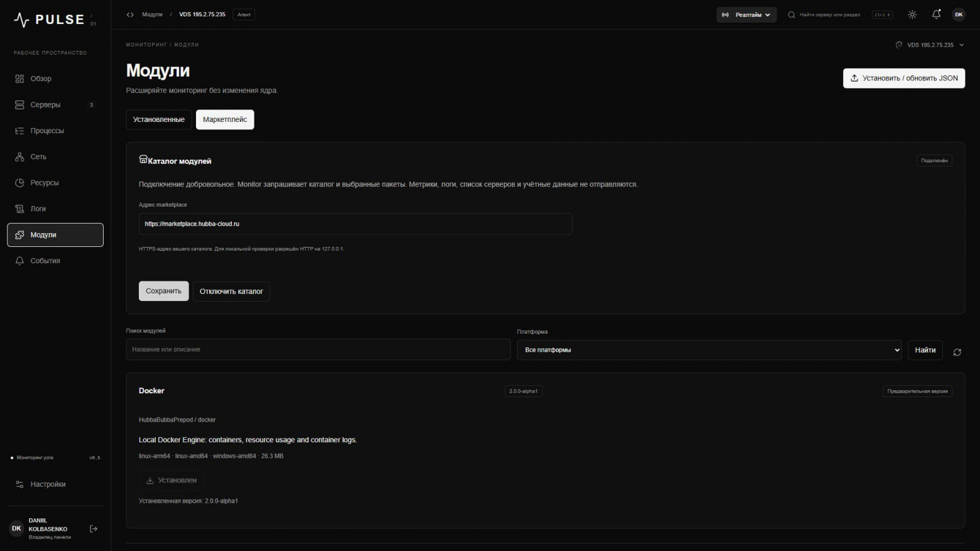Click the logout icon next to user name
This screenshot has width=980, height=551.
94,529
